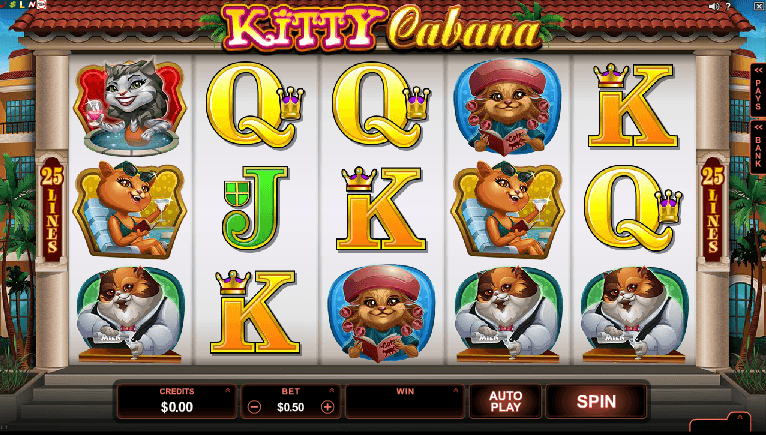The width and height of the screenshot is (766, 435).
Task: Click the red checkmark icon
Action: coord(3,4)
